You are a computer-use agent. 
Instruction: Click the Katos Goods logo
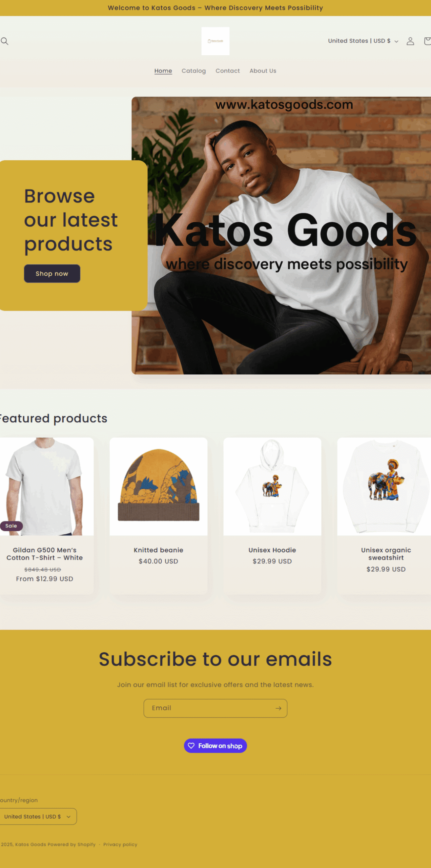215,41
